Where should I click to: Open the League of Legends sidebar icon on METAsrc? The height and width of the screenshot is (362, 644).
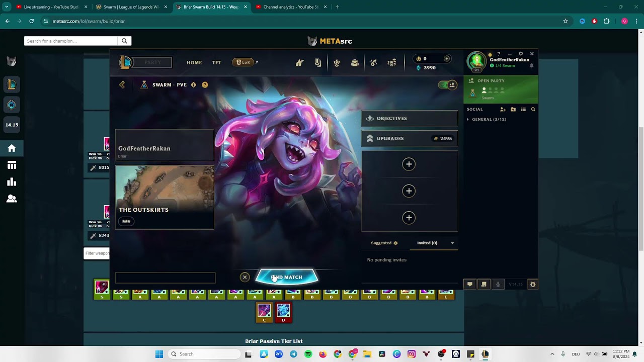coord(12,85)
